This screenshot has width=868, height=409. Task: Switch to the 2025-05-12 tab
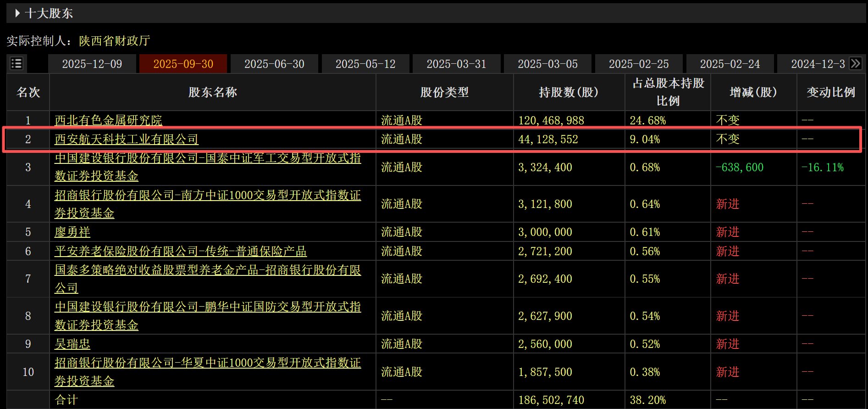[365, 64]
